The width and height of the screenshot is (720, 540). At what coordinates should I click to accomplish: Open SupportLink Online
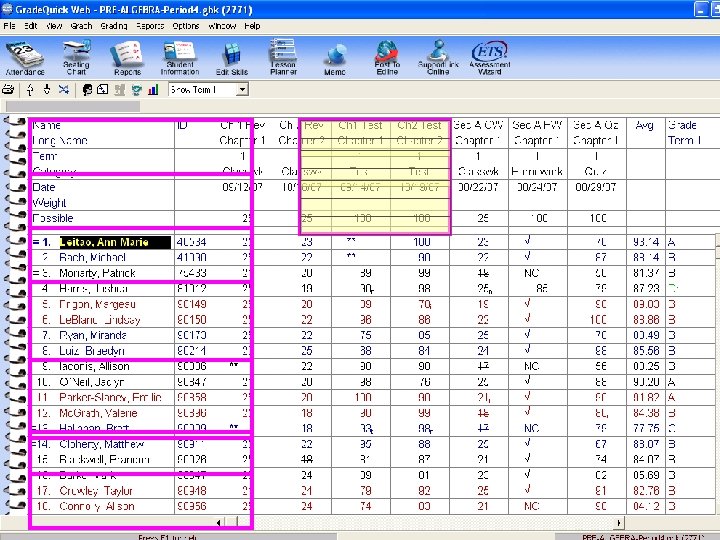click(438, 55)
